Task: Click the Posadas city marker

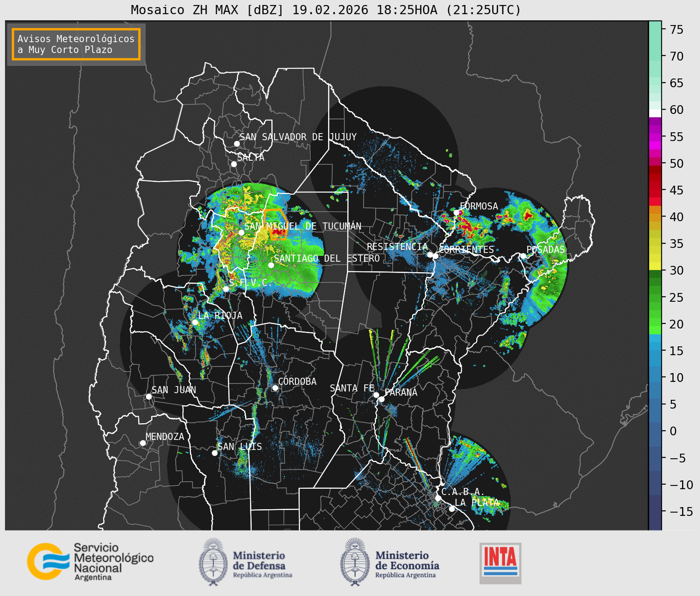Action: 523,256
